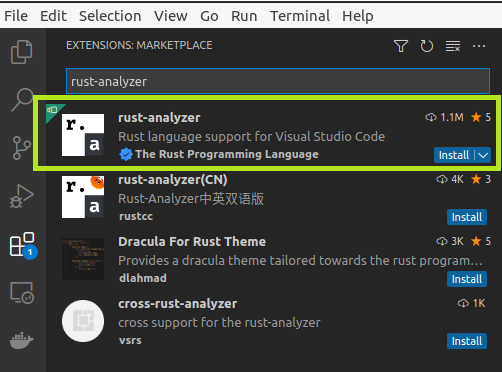Click the 1K download count
502x372 pixels.
click(x=471, y=303)
